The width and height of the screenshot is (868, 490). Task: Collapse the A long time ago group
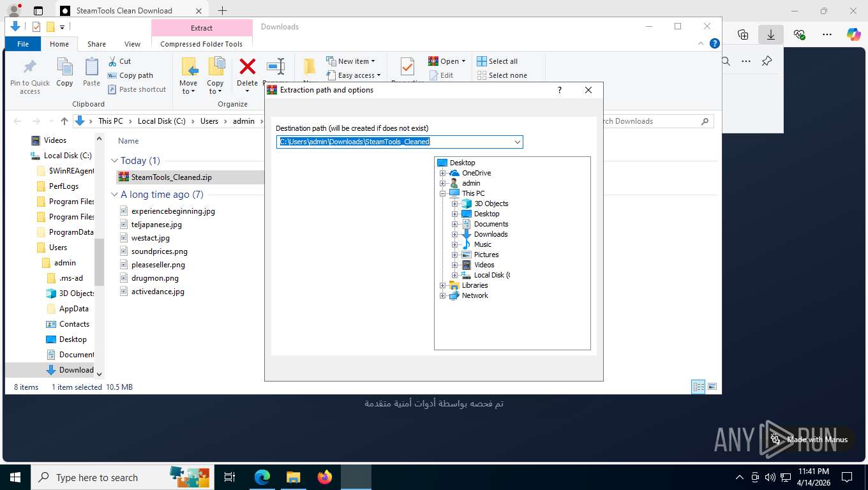point(115,195)
